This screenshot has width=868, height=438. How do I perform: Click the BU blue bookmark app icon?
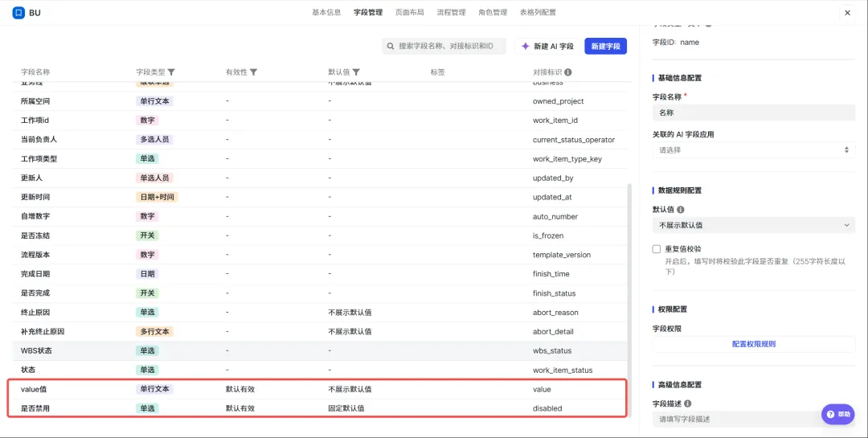click(18, 13)
